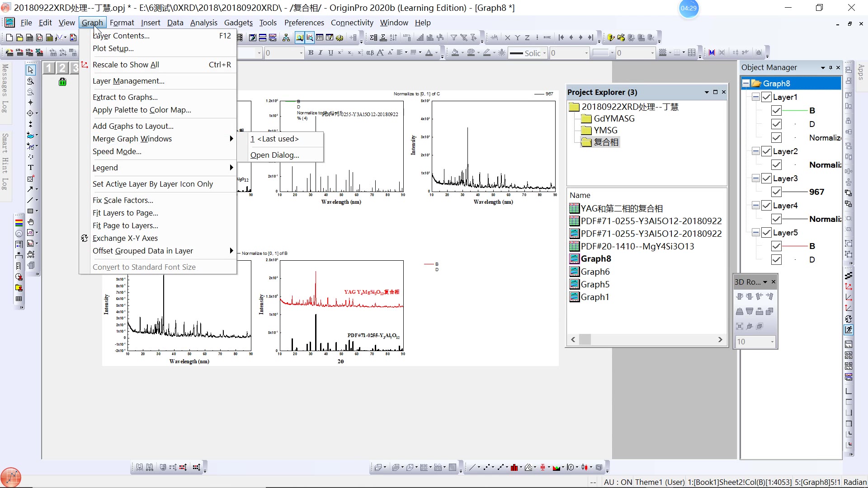Select the Rectangle drawing tool
The image size is (868, 488).
30,211
